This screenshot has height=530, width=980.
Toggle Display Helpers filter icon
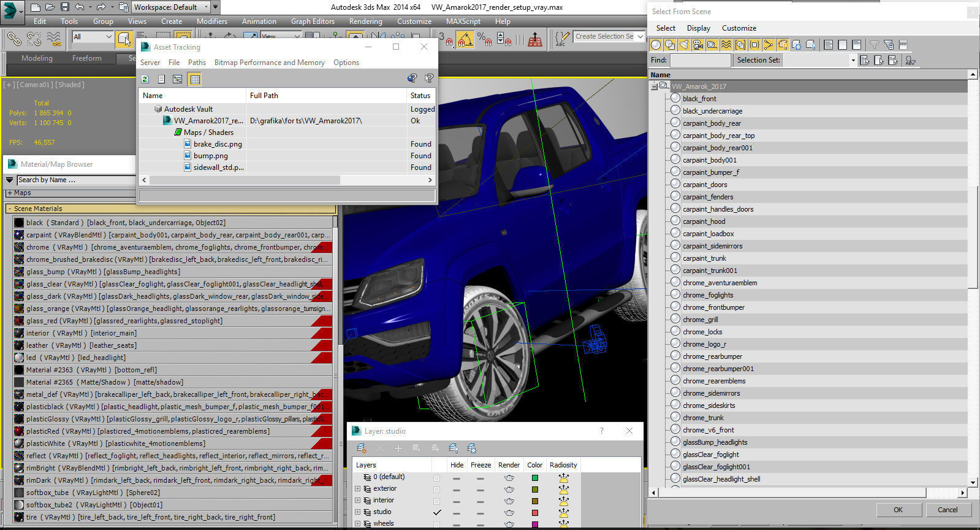pos(712,45)
